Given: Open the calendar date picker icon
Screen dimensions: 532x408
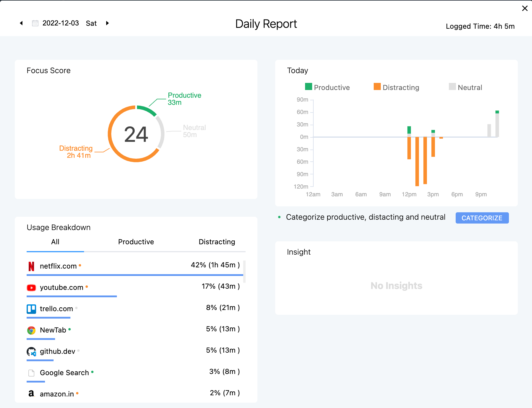Looking at the screenshot, I should 35,23.
